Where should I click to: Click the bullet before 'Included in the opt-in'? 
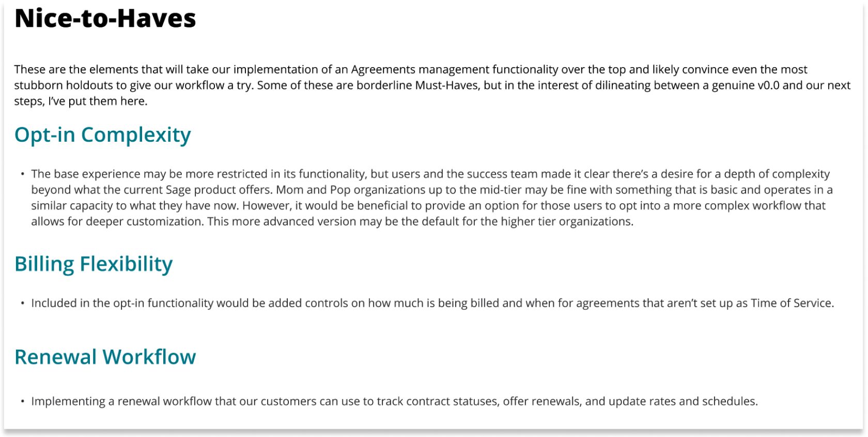click(23, 303)
